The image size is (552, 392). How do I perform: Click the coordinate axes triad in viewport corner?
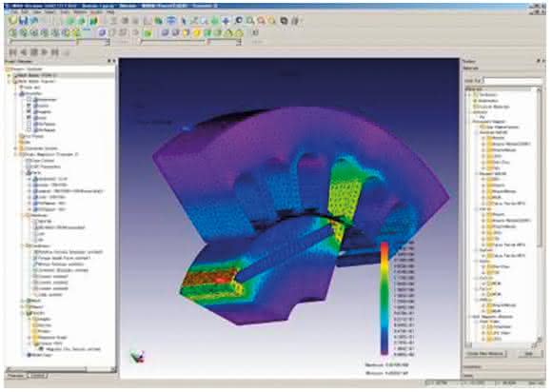point(137,356)
